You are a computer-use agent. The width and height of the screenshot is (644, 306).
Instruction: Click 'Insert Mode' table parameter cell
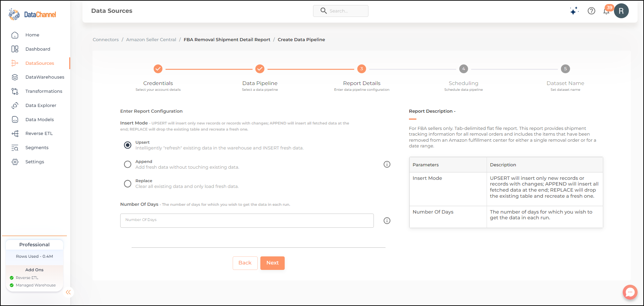pyautogui.click(x=448, y=189)
